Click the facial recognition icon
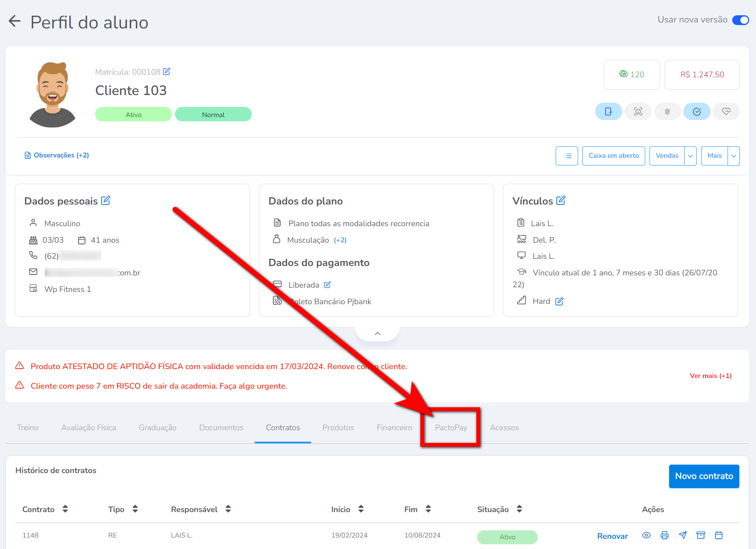Image resolution: width=756 pixels, height=549 pixels. click(x=638, y=112)
